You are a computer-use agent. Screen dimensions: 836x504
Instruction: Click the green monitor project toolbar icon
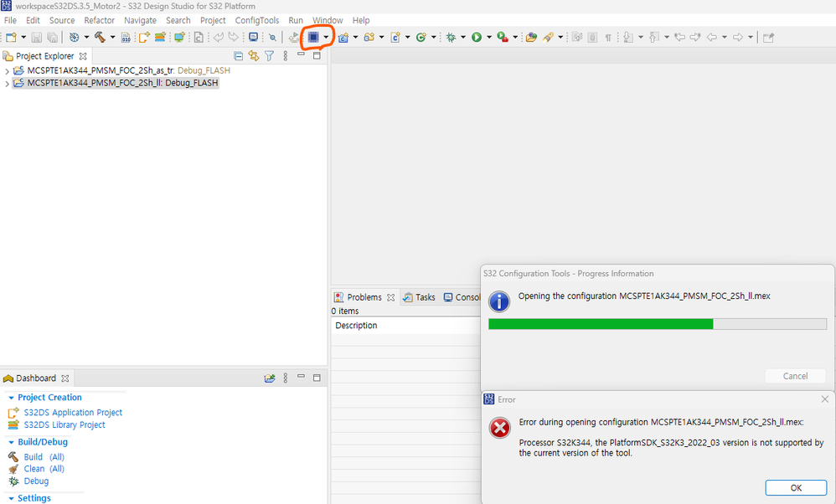click(179, 38)
